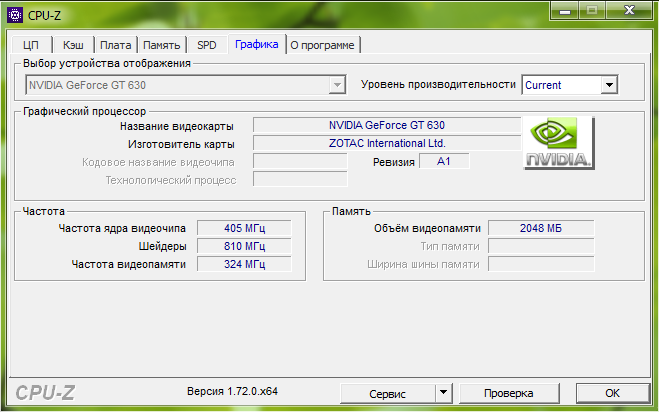Image resolution: width=659 pixels, height=412 pixels.
Task: Click the Частота видеопамяти label
Action: pyautogui.click(x=129, y=264)
